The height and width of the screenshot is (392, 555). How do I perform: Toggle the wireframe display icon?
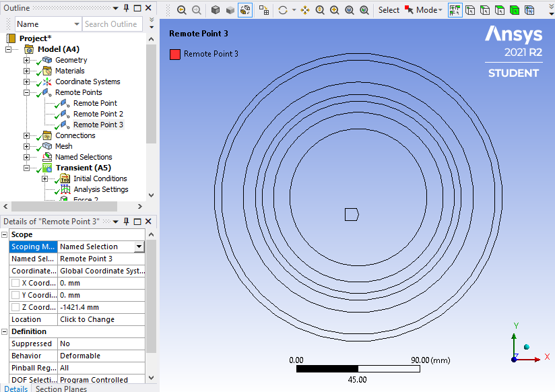pyautogui.click(x=245, y=10)
